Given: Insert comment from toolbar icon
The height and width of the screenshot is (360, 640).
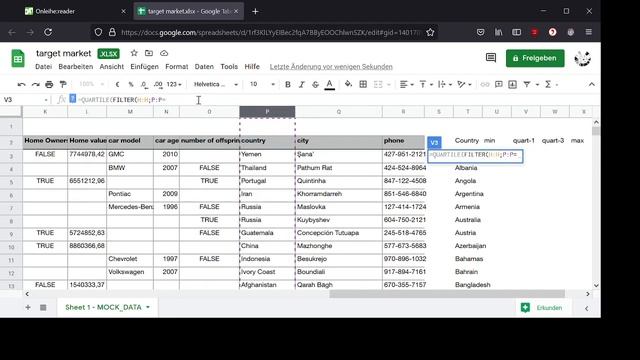Looking at the screenshot, I should pos(498,84).
